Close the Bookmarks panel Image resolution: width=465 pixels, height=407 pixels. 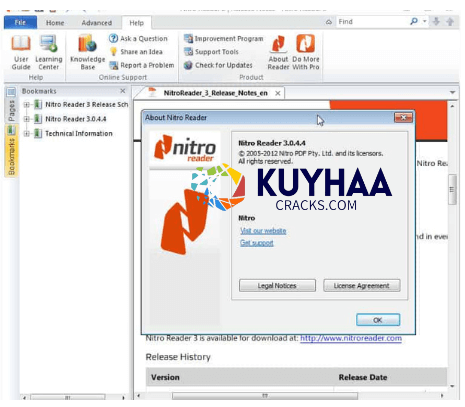(x=123, y=91)
